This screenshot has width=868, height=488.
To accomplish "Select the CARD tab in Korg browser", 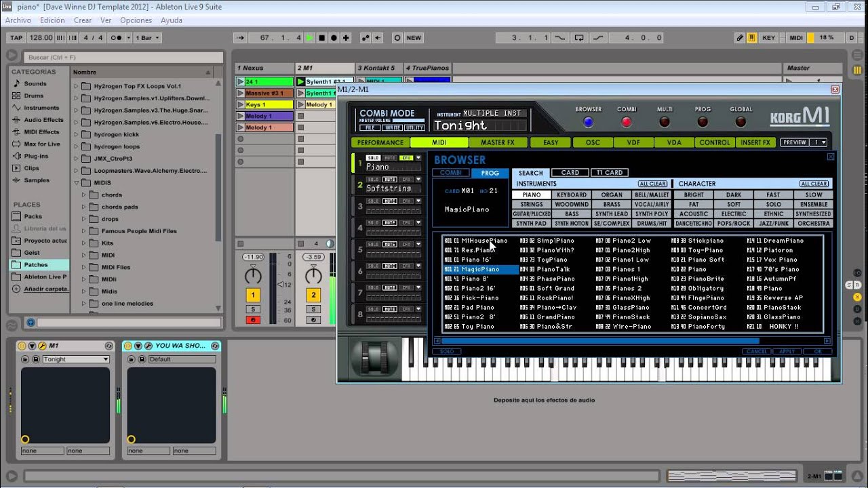I will [570, 173].
